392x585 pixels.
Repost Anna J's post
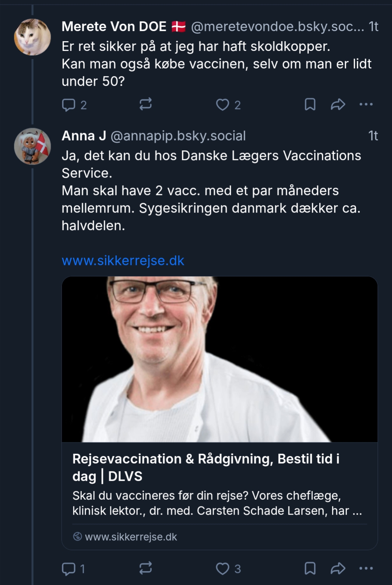146,568
